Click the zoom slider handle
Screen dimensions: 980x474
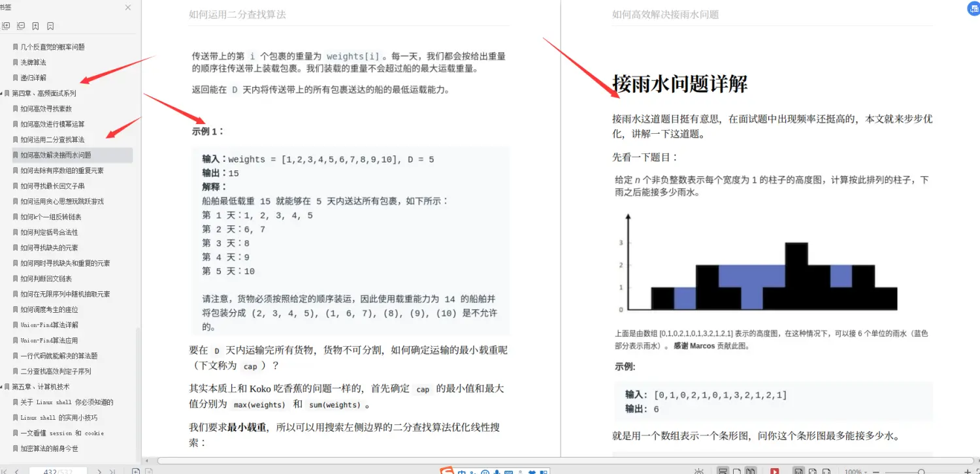click(x=920, y=471)
